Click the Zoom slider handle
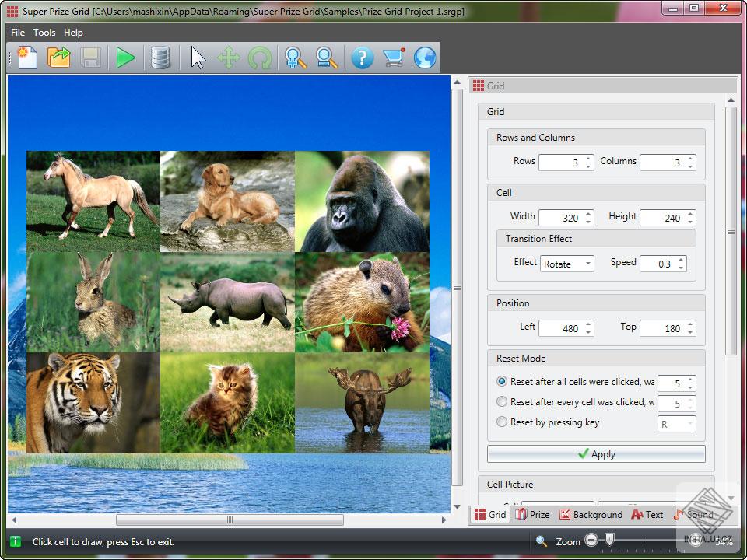The image size is (747, 560). [x=610, y=540]
